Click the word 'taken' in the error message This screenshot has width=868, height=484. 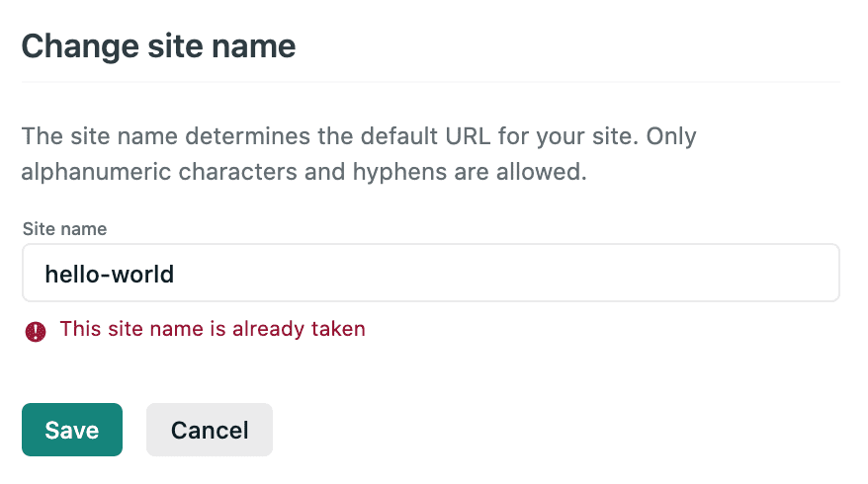point(338,329)
